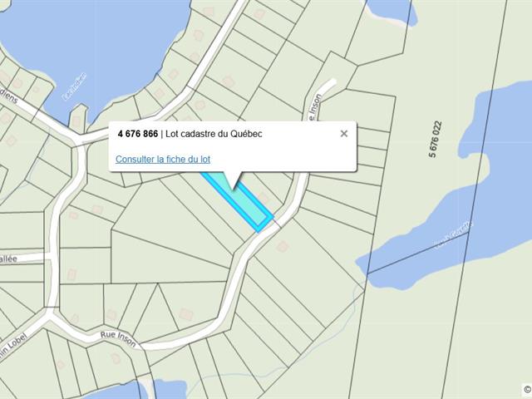Select the building footprint on the lake peninsula lot
This screenshot has width=532, height=399.
tap(76, 121)
